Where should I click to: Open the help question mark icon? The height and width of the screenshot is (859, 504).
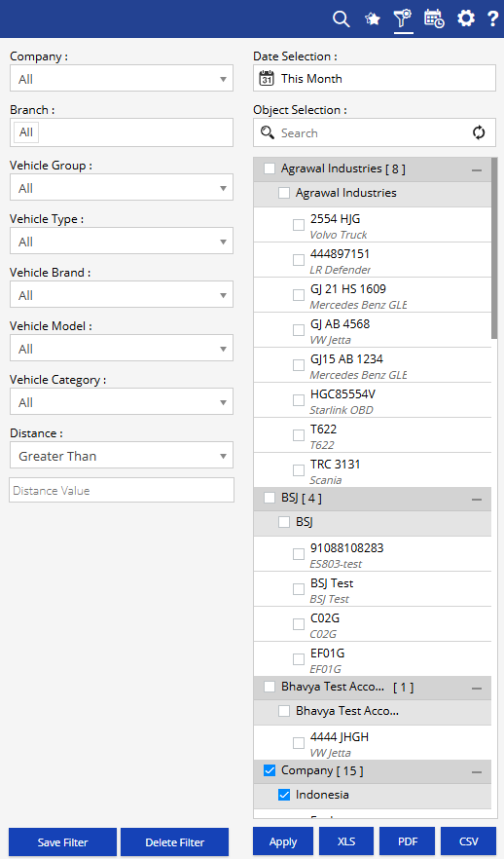[492, 19]
